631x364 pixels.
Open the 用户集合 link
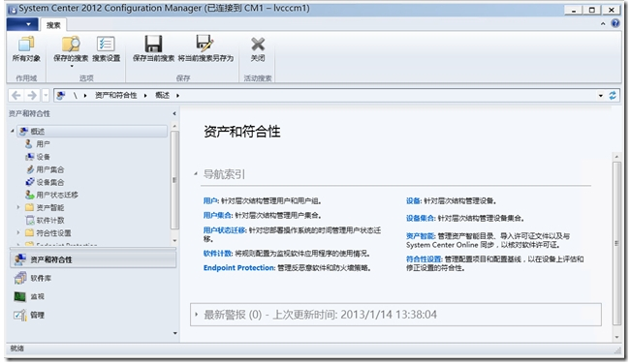[x=217, y=215]
